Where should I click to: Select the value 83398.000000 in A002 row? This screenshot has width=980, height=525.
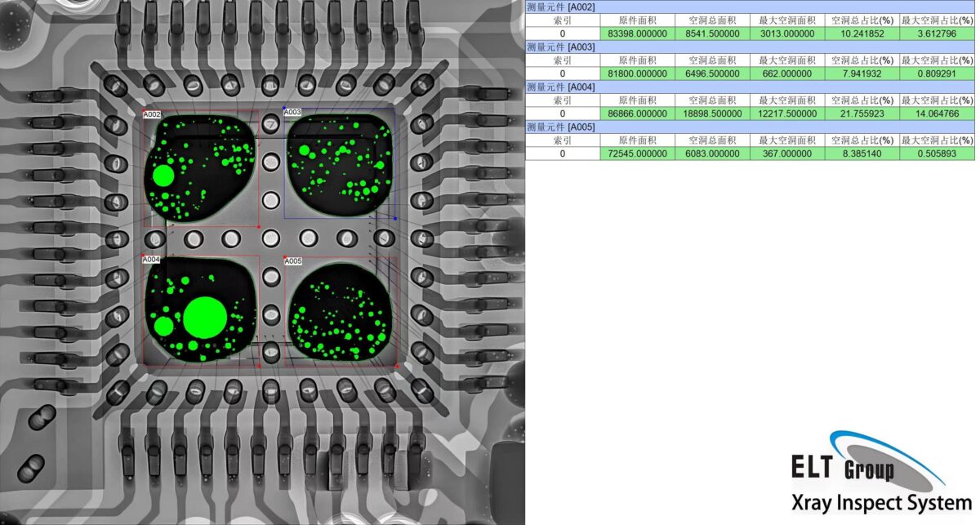[638, 33]
